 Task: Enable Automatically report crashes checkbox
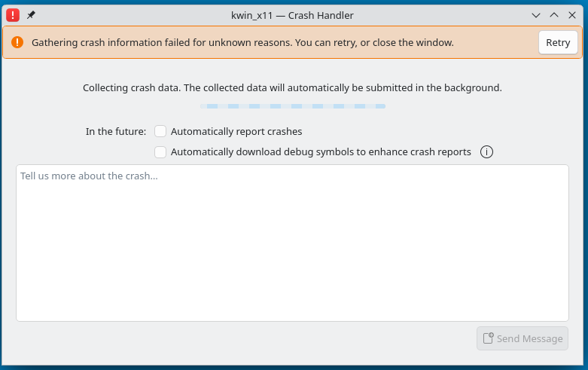160,131
